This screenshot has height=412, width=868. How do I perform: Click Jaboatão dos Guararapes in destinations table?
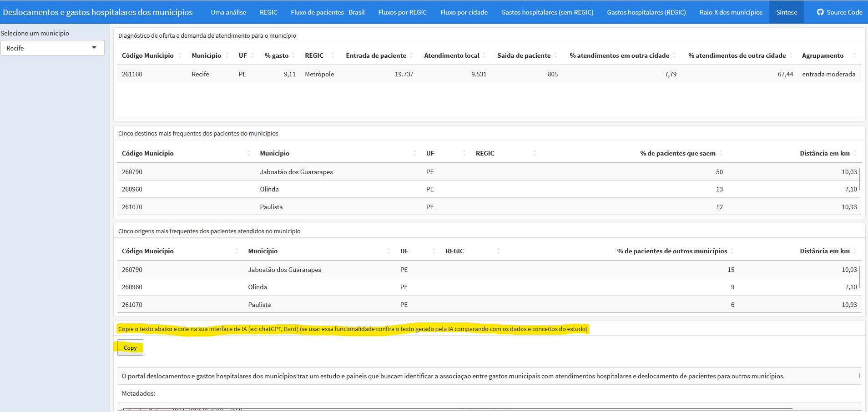pyautogui.click(x=297, y=172)
